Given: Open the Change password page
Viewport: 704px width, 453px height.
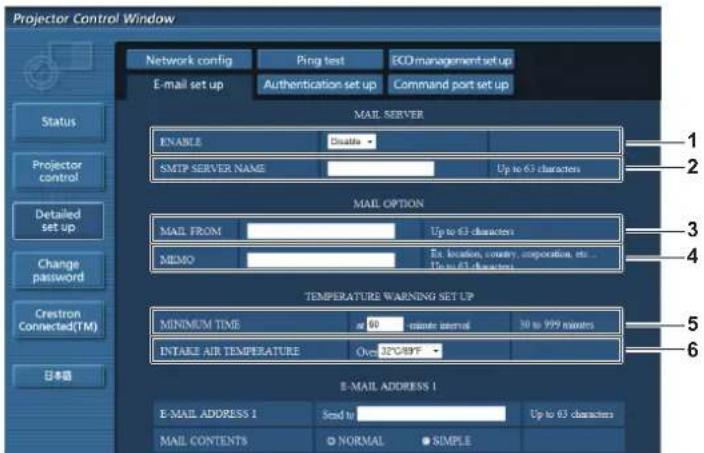Looking at the screenshot, I should point(59,270).
